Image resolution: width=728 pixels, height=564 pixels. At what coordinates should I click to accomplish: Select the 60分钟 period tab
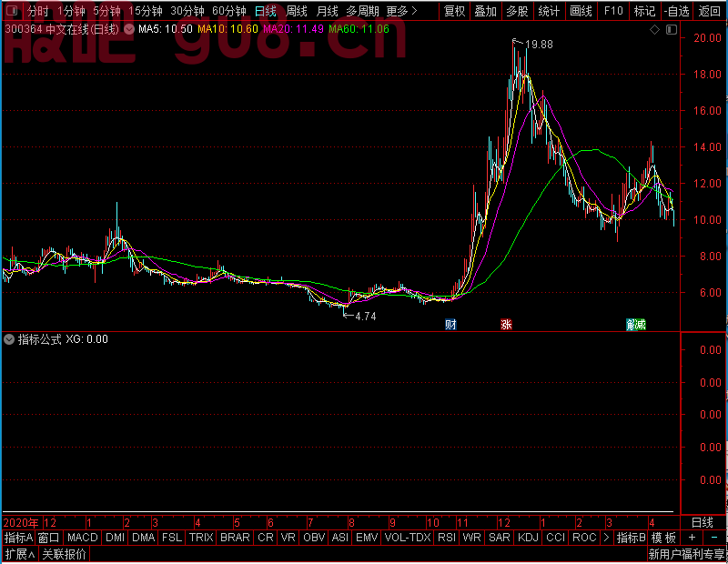coord(229,11)
